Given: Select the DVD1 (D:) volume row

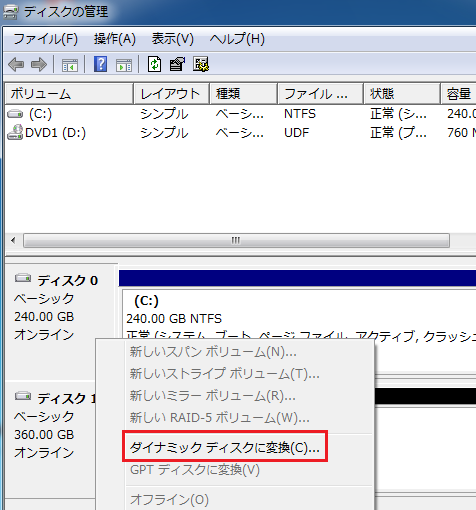Looking at the screenshot, I should tap(240, 133).
